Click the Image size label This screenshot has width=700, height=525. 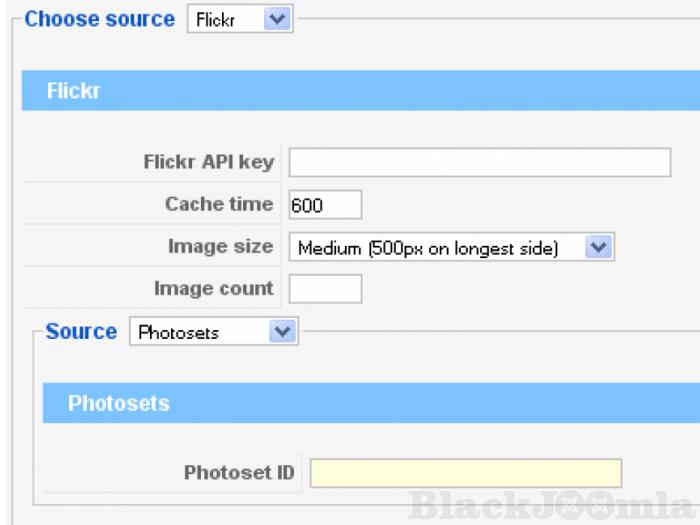pos(220,246)
